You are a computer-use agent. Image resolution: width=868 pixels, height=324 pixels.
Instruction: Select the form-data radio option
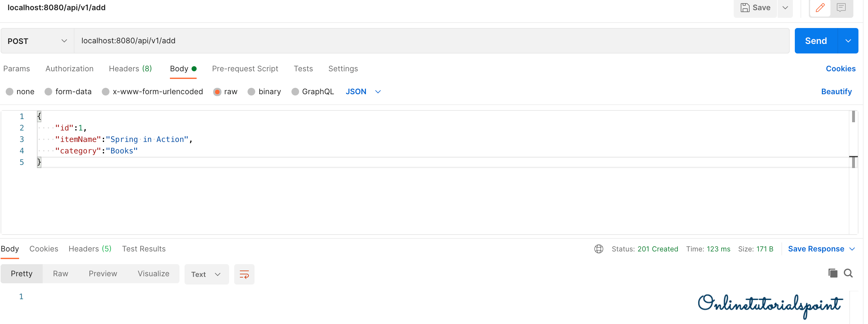click(x=48, y=92)
